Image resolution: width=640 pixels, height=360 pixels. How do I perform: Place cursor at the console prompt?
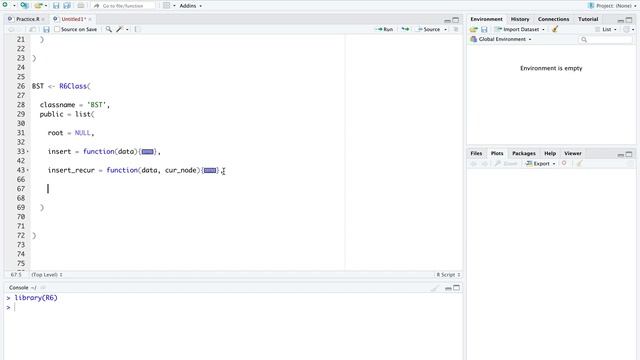pyautogui.click(x=15, y=307)
